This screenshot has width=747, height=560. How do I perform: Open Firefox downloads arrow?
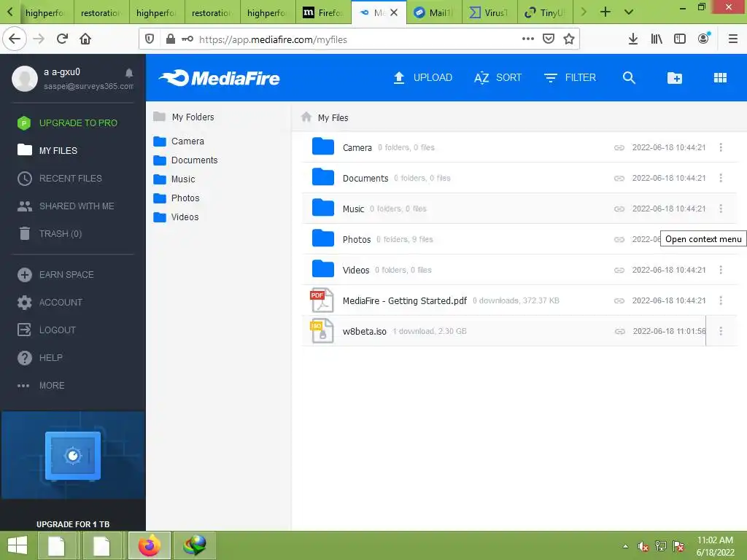632,39
